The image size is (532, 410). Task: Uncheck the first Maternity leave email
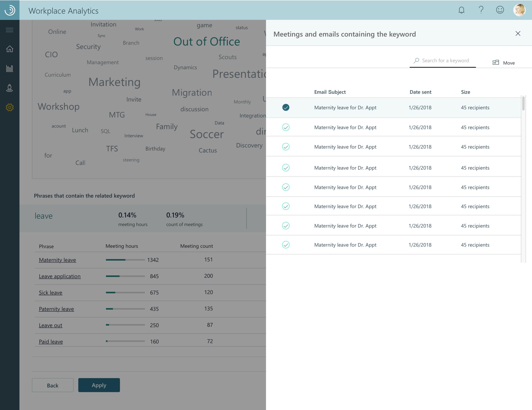point(286,107)
